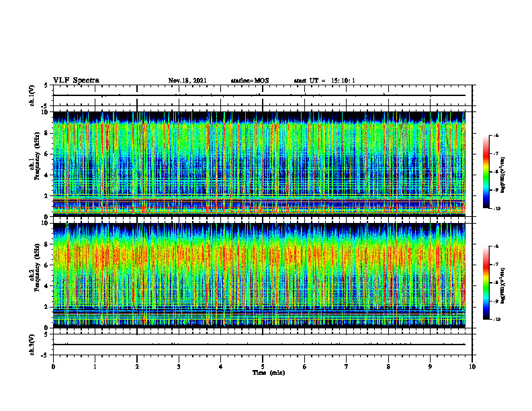Click the ch.1 voltage waveform trace

(x=259, y=95)
